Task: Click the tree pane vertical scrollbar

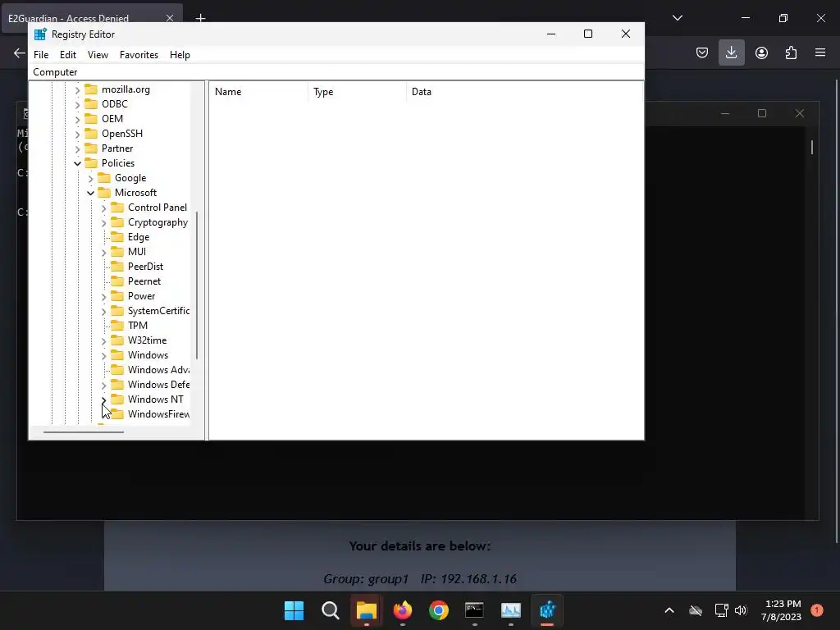Action: (x=197, y=285)
